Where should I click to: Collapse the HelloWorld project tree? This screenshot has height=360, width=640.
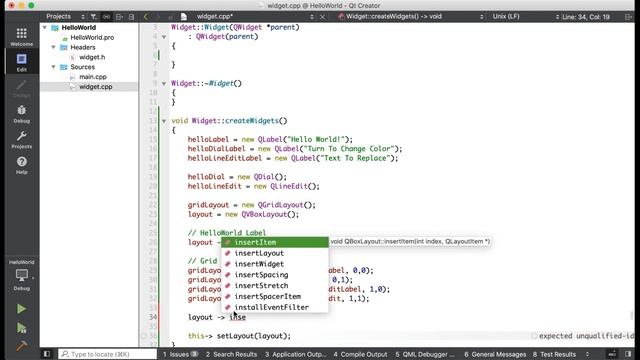(44, 27)
